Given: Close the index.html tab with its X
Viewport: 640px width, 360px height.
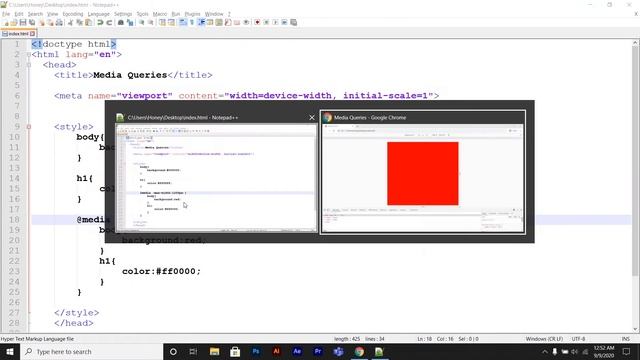Looking at the screenshot, I should click(33, 33).
